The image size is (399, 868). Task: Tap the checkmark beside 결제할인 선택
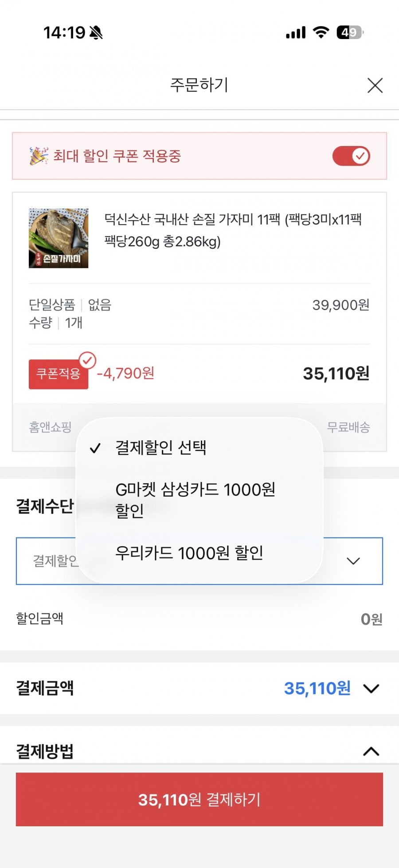(95, 448)
